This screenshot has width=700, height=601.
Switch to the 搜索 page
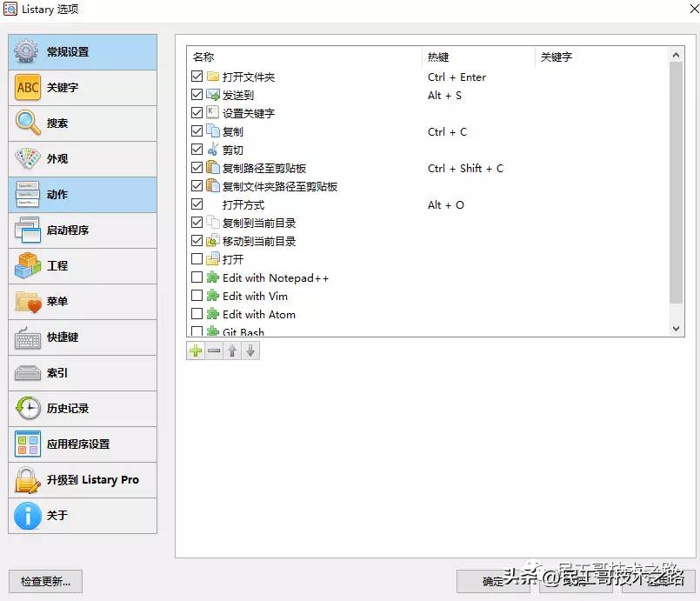click(83, 124)
